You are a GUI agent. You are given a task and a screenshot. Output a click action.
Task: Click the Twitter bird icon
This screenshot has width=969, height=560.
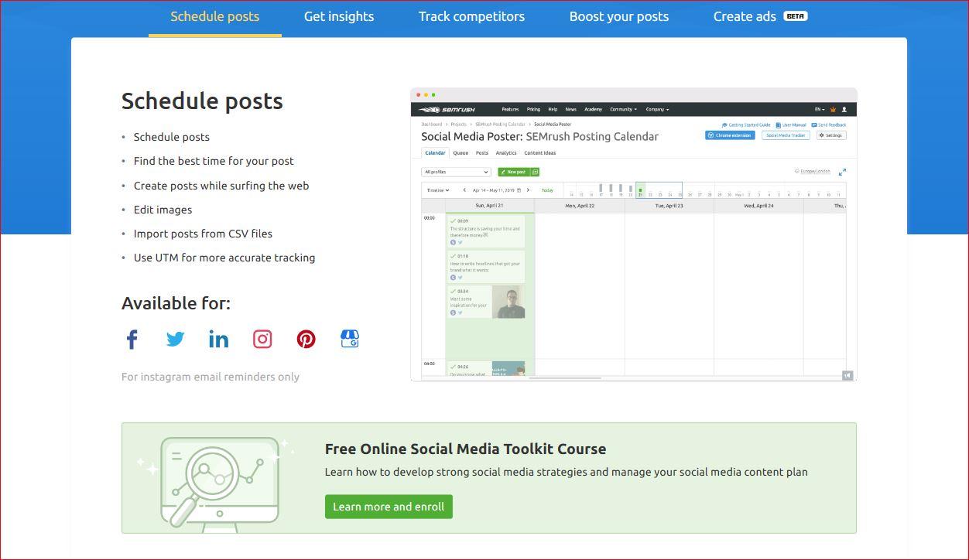(176, 339)
